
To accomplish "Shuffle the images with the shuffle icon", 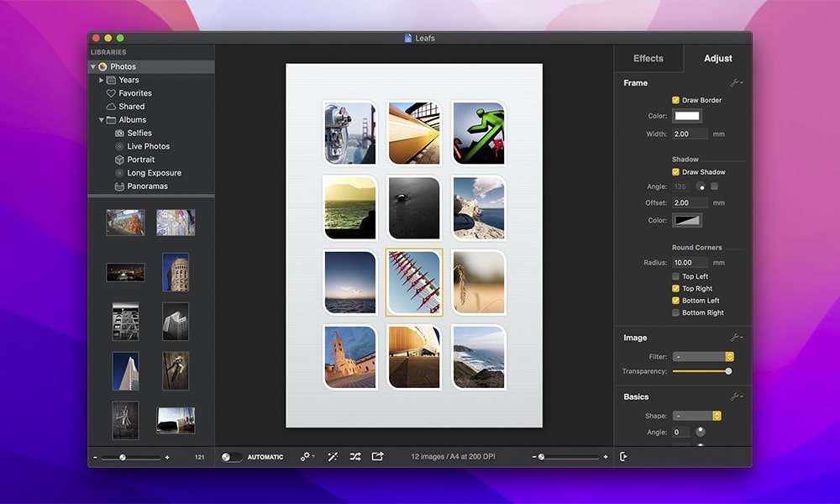I will 355,456.
